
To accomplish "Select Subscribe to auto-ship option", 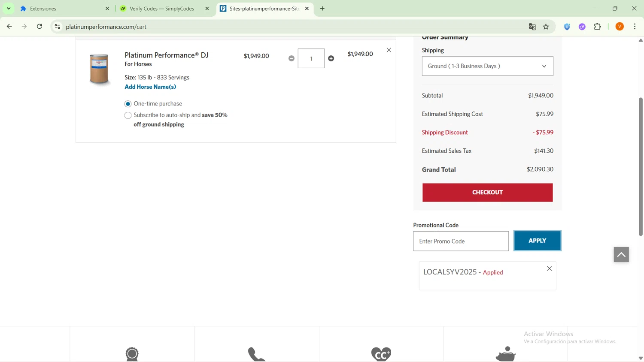I will coord(128,115).
